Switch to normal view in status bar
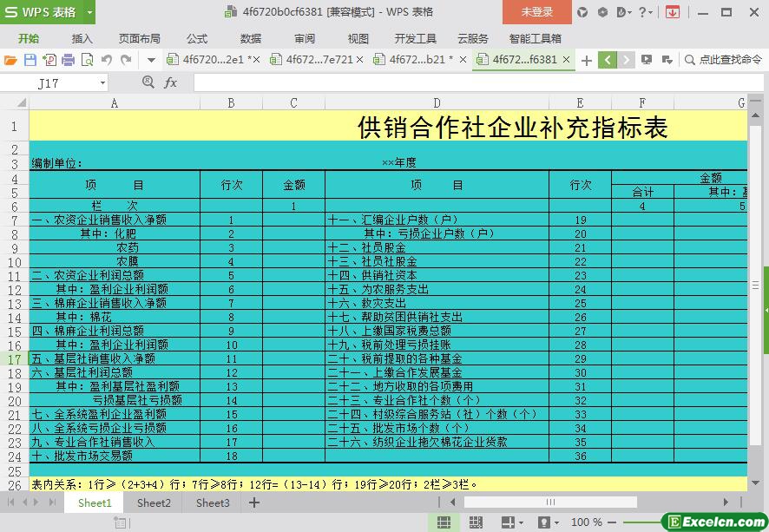This screenshot has width=769, height=532. tap(444, 522)
